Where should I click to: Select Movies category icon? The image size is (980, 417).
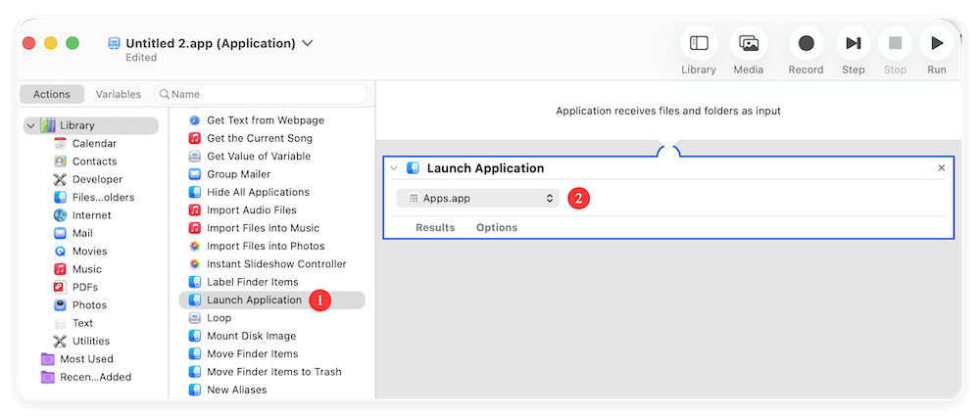[x=60, y=251]
